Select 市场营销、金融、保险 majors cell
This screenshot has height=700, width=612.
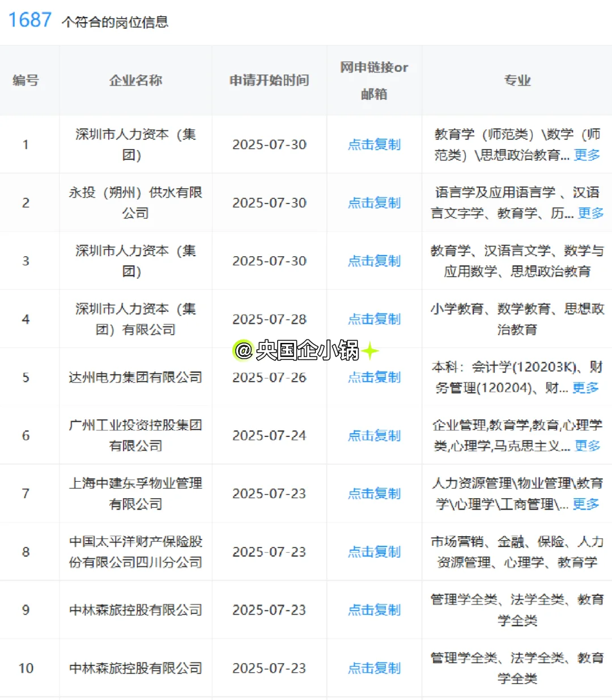517,552
